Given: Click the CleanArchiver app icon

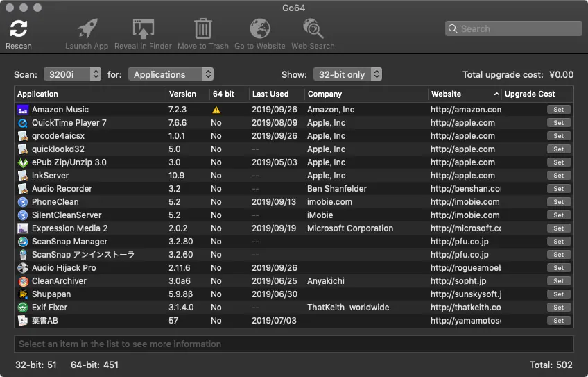Looking at the screenshot, I should coord(23,281).
